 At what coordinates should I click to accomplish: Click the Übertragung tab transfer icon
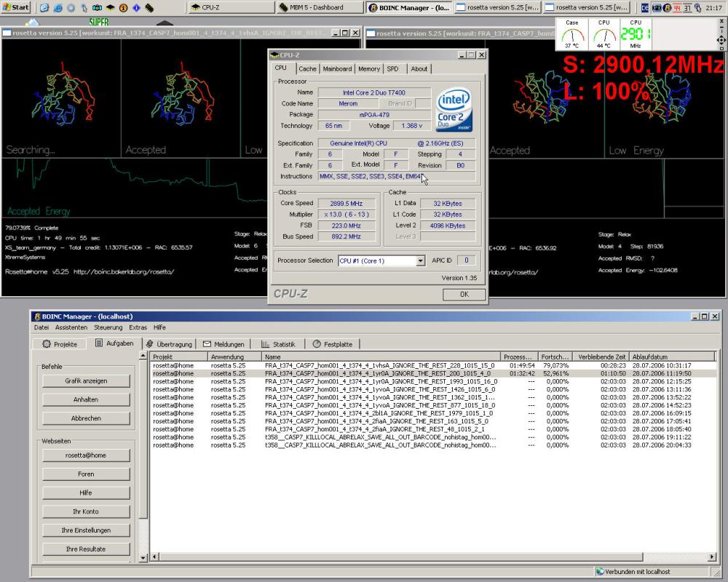[x=149, y=344]
